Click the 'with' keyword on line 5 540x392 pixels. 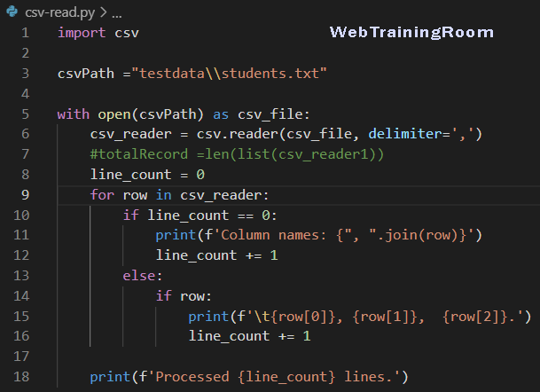pos(74,114)
